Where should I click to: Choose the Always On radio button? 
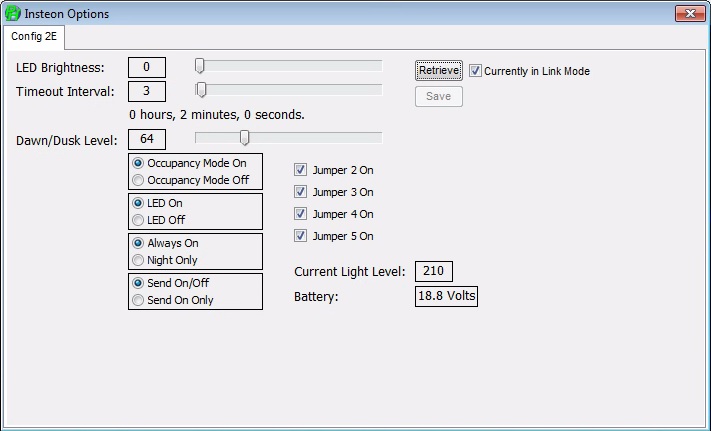(138, 243)
